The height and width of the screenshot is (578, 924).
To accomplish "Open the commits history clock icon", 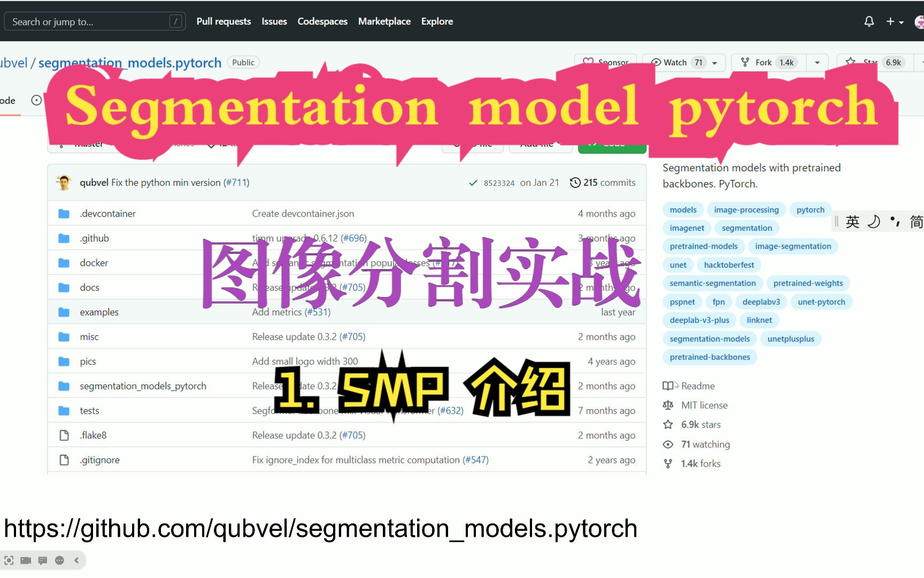I will tap(575, 182).
